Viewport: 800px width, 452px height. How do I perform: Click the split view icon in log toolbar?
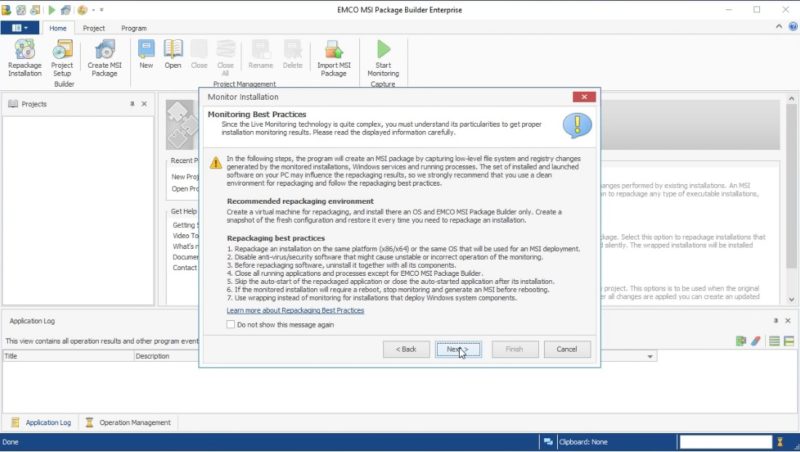coord(789,341)
